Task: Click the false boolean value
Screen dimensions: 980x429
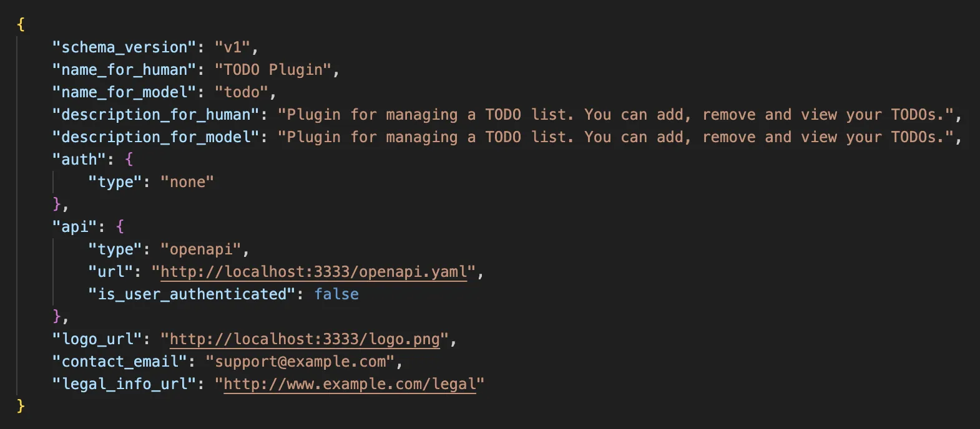Action: [336, 294]
